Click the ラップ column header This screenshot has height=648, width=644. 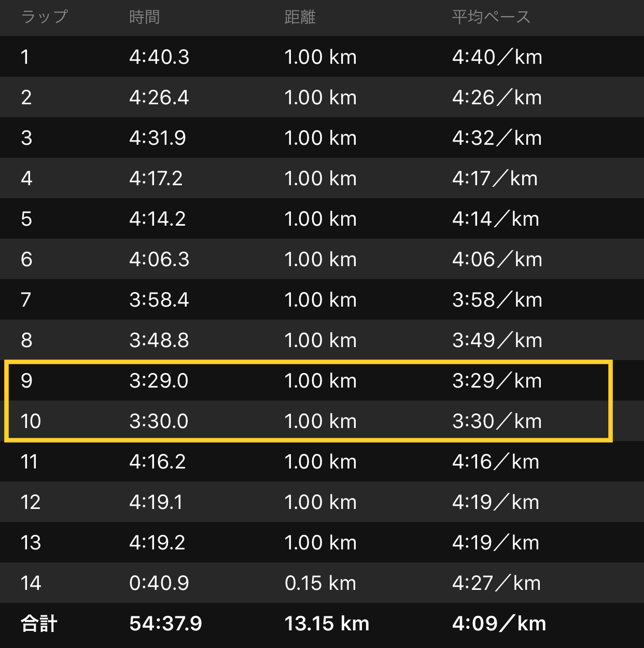click(45, 17)
